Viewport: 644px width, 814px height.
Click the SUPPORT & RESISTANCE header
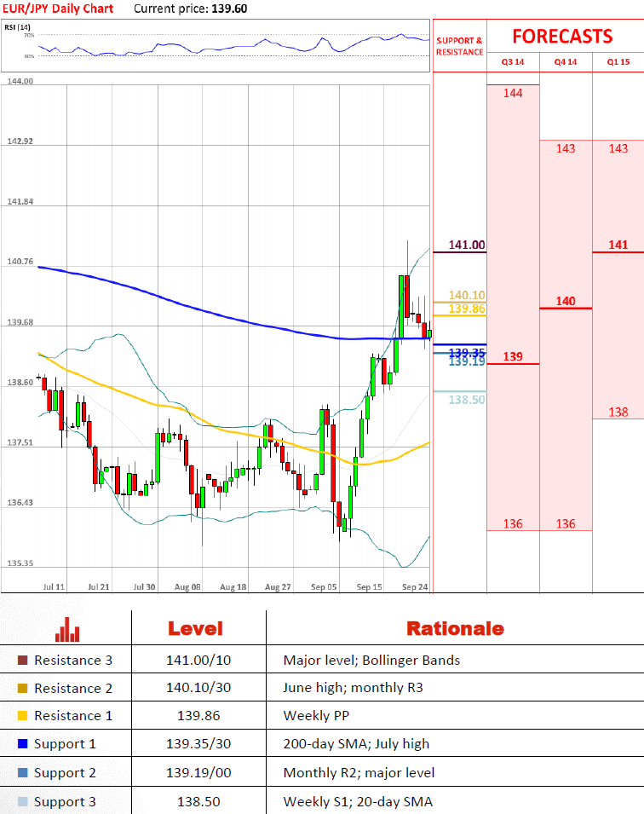[459, 46]
